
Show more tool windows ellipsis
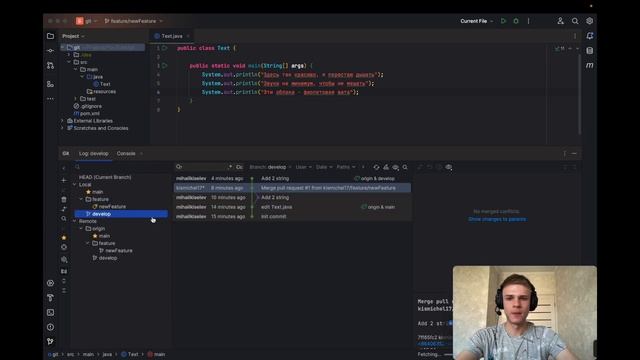[50, 99]
